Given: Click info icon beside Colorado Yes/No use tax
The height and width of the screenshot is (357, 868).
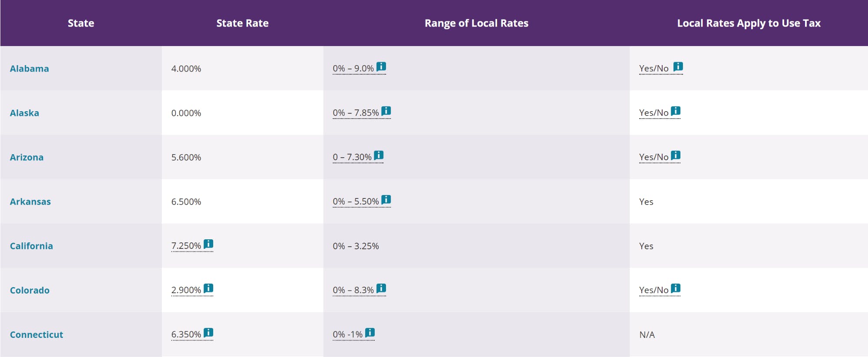Looking at the screenshot, I should pyautogui.click(x=676, y=288).
